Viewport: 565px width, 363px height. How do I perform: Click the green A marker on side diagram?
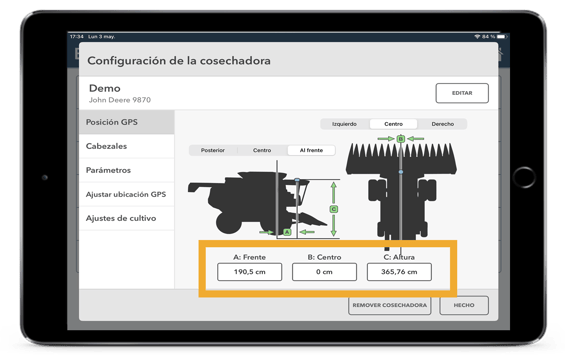287,232
